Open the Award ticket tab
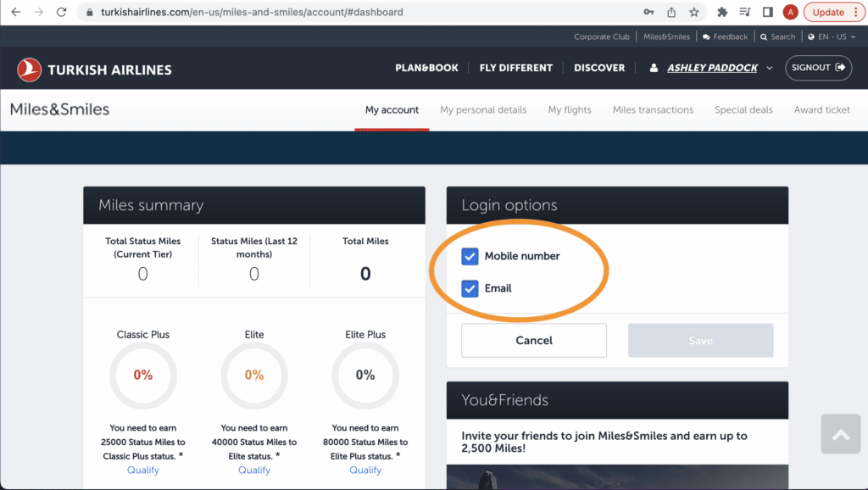This screenshot has width=868, height=490. (822, 109)
